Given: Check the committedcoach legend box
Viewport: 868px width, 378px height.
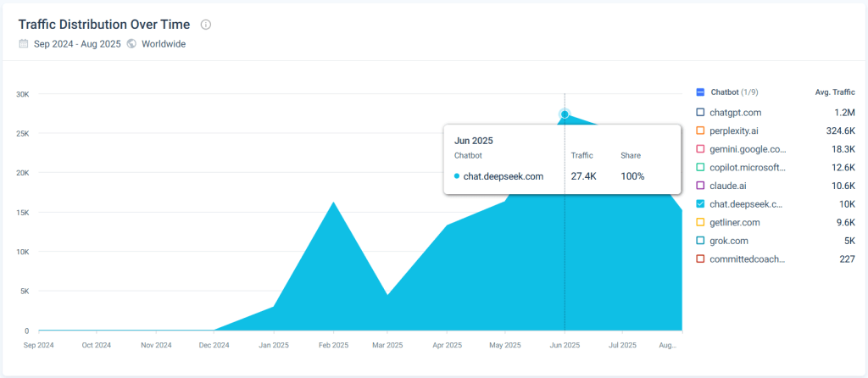Looking at the screenshot, I should coord(700,259).
